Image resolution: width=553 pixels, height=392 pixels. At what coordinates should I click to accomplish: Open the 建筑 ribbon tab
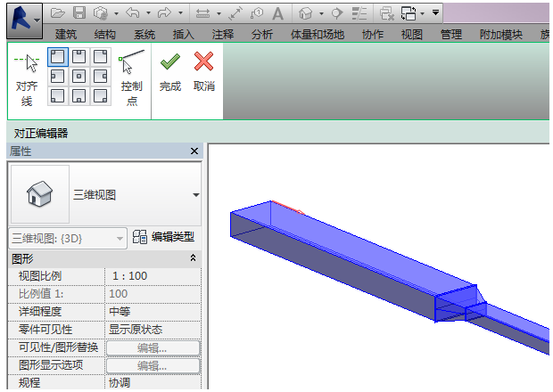[67, 35]
